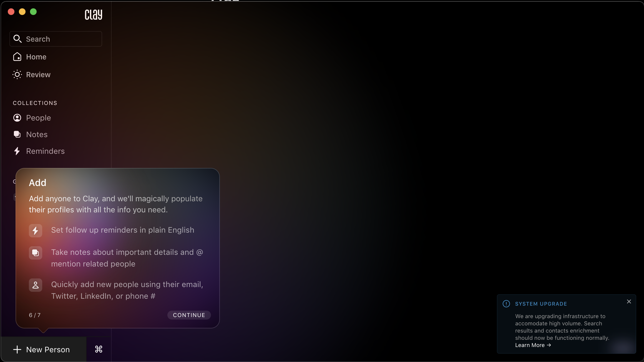
Task: Click the notes icon in Add card
Action: [x=36, y=253]
